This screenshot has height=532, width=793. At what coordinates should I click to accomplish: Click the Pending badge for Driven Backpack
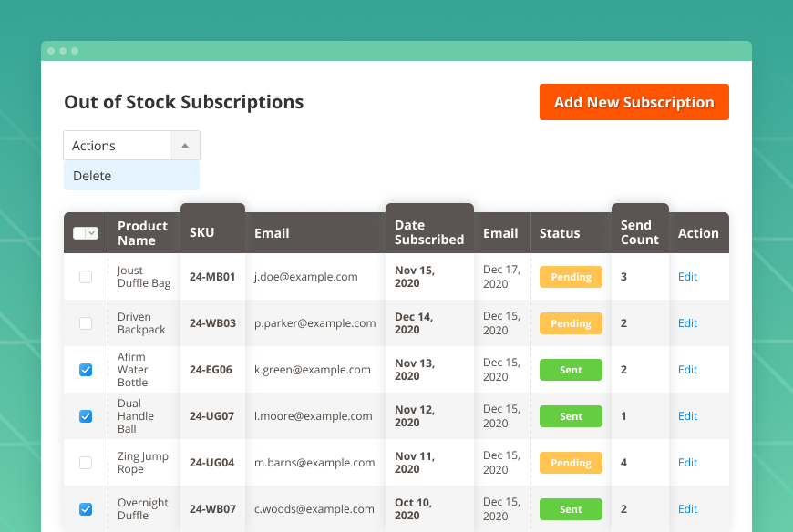[x=571, y=323]
